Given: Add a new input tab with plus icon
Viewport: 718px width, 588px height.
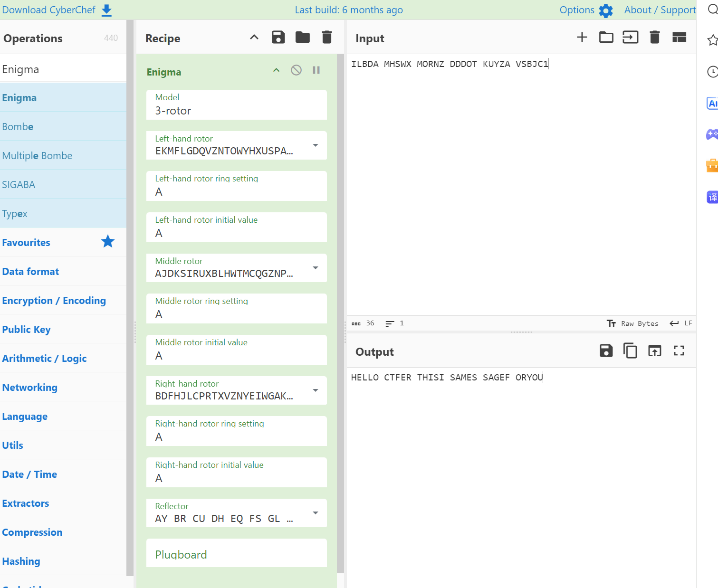Looking at the screenshot, I should pyautogui.click(x=582, y=37).
